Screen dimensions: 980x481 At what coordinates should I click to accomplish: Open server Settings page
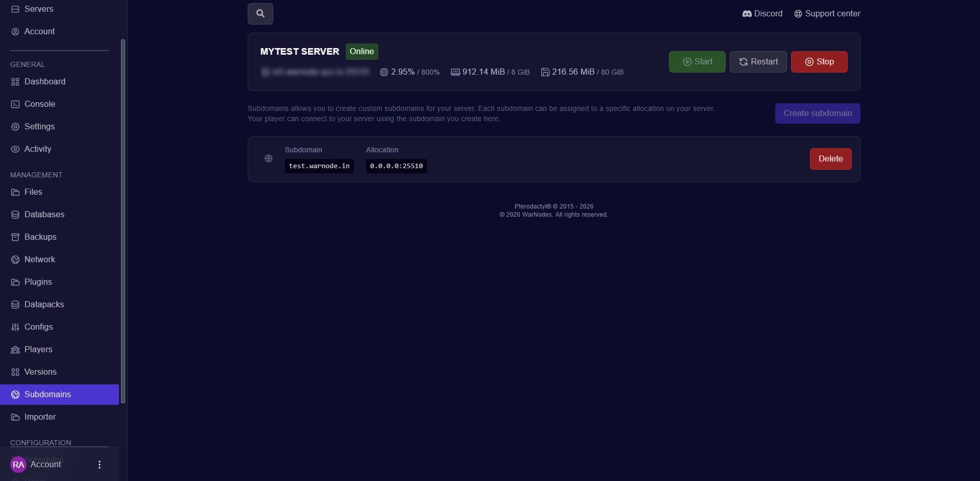[59, 127]
